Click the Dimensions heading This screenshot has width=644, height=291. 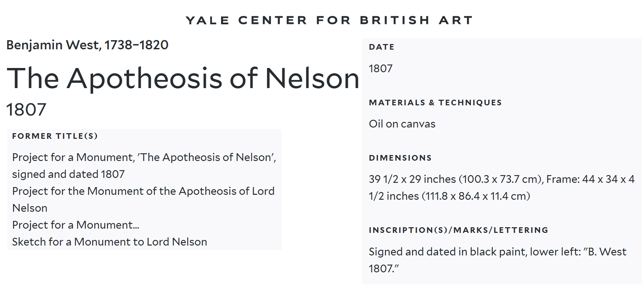point(400,158)
